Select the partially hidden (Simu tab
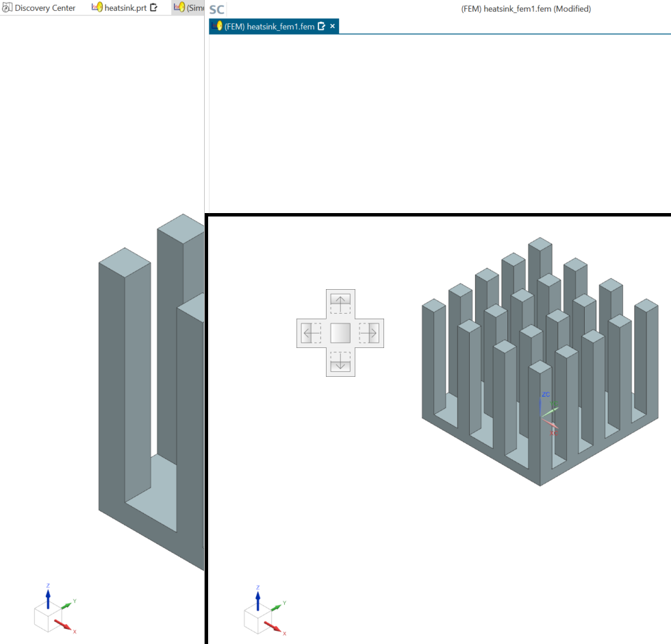The width and height of the screenshot is (671, 644). (189, 8)
